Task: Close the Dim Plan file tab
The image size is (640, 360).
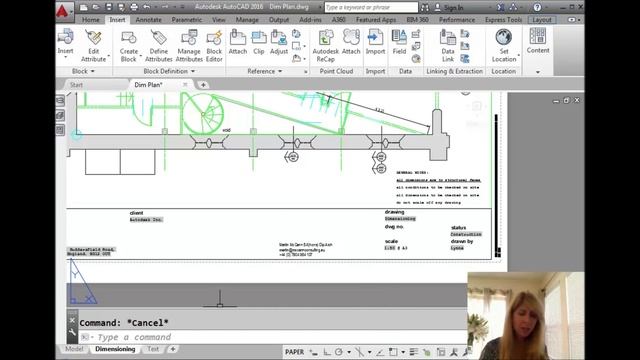Action: click(185, 84)
